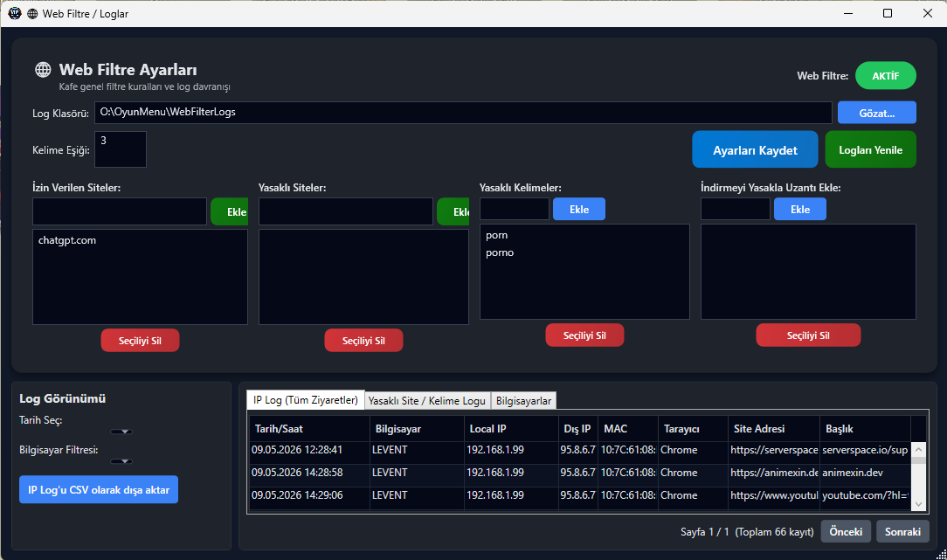Focus the Yasaklı Kelimeler input box
The height and width of the screenshot is (560, 947).
514,209
